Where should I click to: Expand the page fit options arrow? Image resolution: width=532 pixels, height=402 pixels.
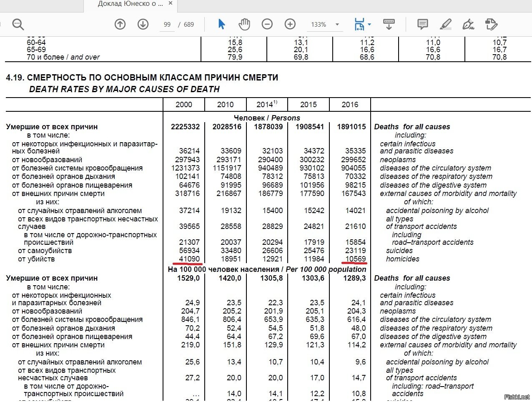pos(369,25)
